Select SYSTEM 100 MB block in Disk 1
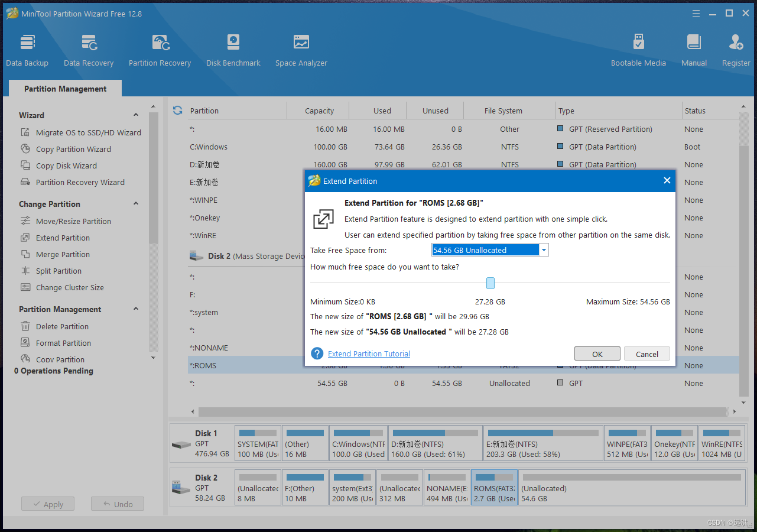757x532 pixels. point(258,443)
